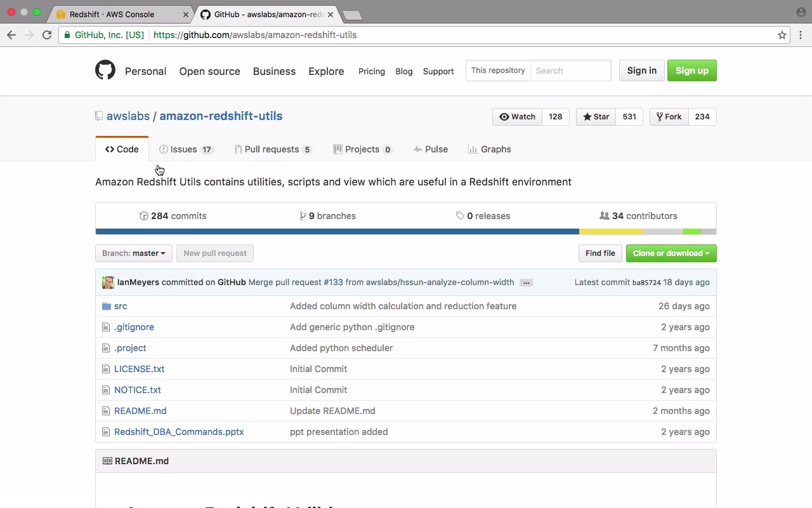
Task: Click IanMeyers avatar thumbnail
Action: 108,283
